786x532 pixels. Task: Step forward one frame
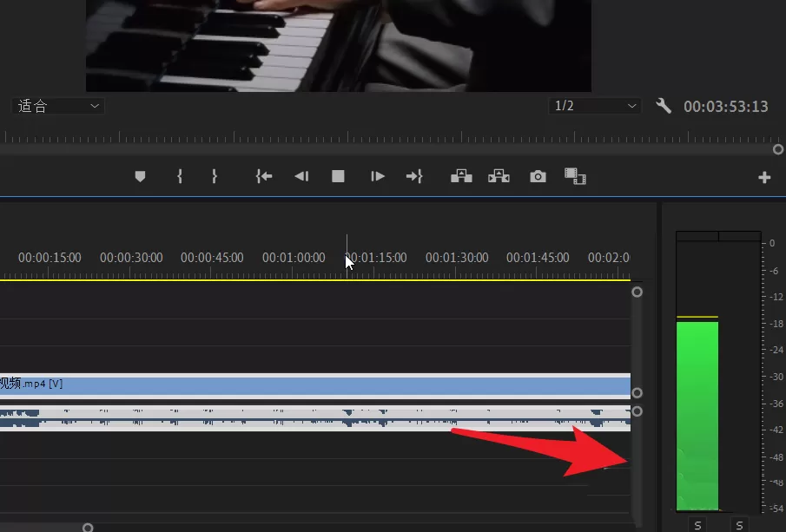(x=378, y=176)
